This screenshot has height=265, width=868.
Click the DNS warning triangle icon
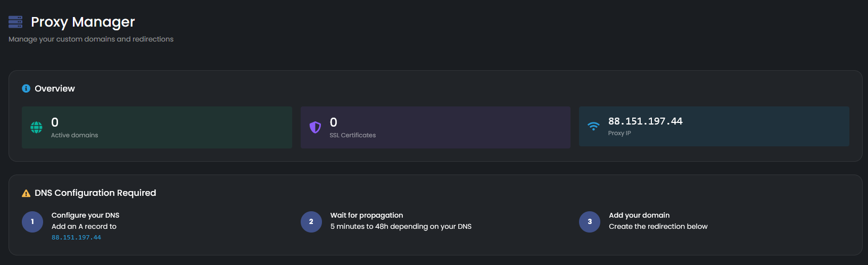[26, 193]
